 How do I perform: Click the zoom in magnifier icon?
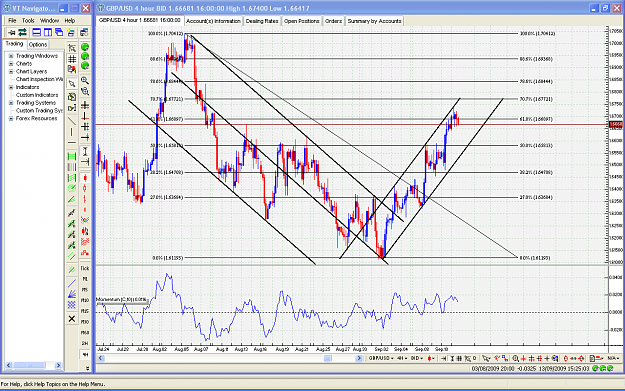click(85, 80)
